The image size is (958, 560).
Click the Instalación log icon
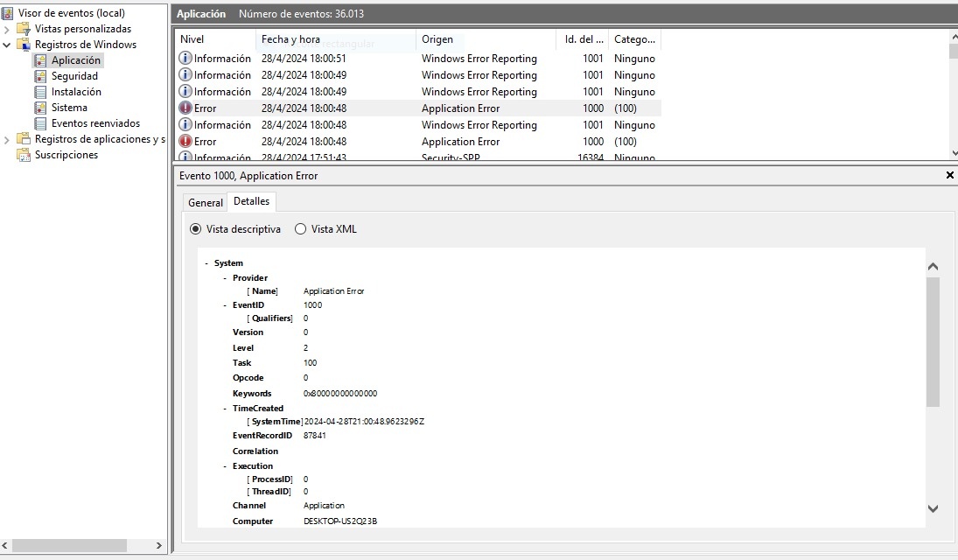pos(40,93)
